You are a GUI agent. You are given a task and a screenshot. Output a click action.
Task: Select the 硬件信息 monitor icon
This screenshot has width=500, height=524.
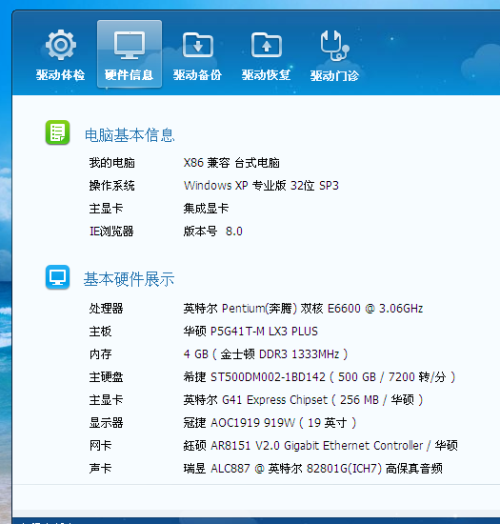pos(129,45)
